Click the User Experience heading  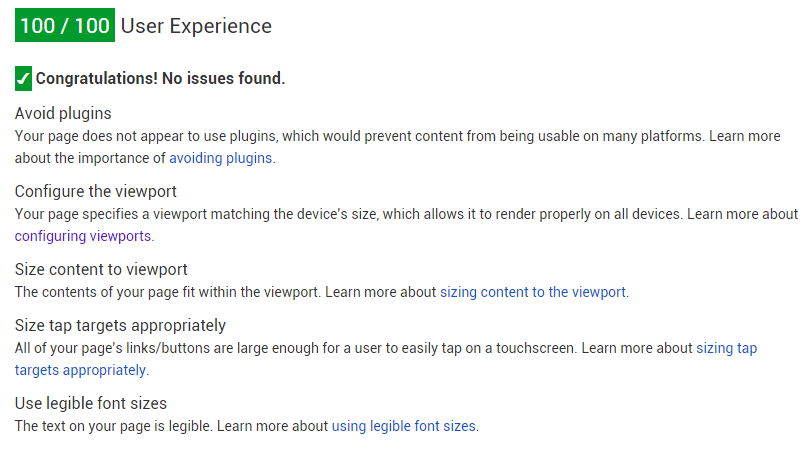[196, 26]
